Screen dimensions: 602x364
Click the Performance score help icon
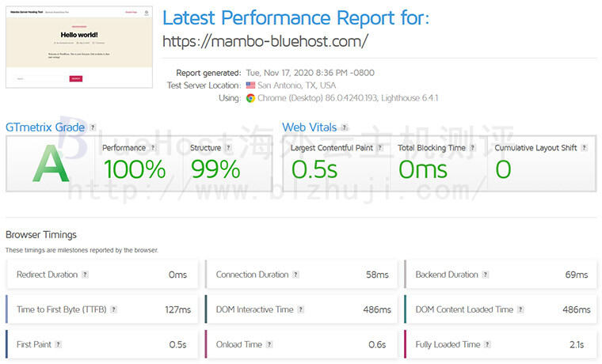pos(153,148)
